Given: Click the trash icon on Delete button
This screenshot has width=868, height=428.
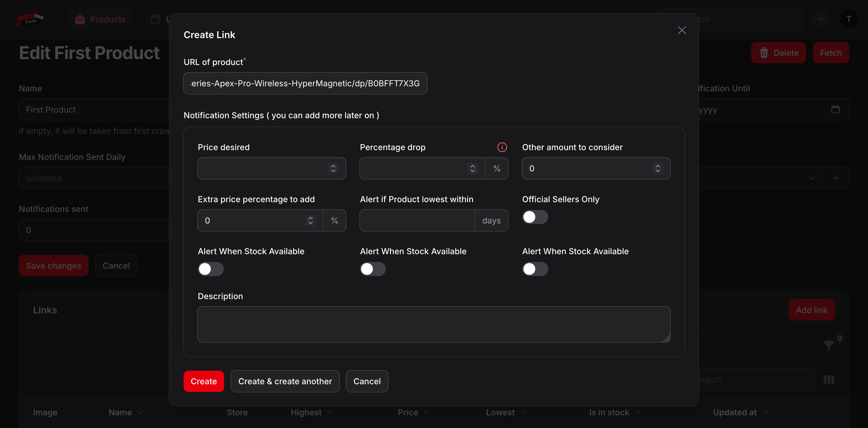Looking at the screenshot, I should click(x=764, y=53).
